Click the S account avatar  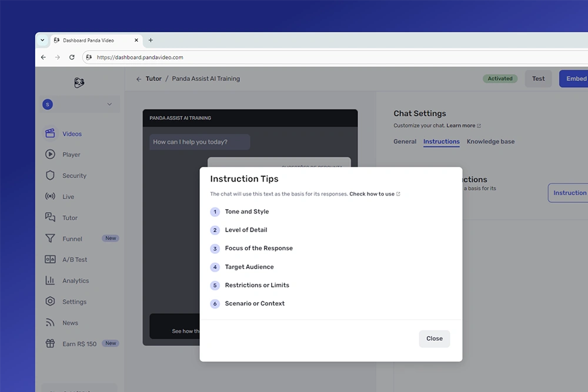click(x=48, y=105)
